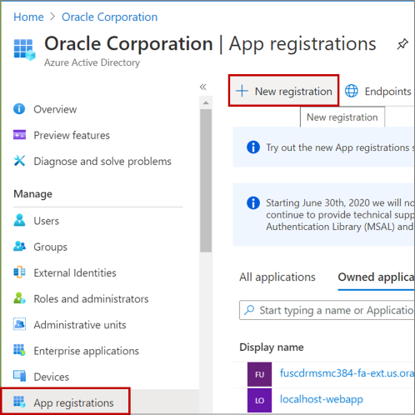
Task: Click the Azure Active Directory grid icon
Action: point(24,50)
